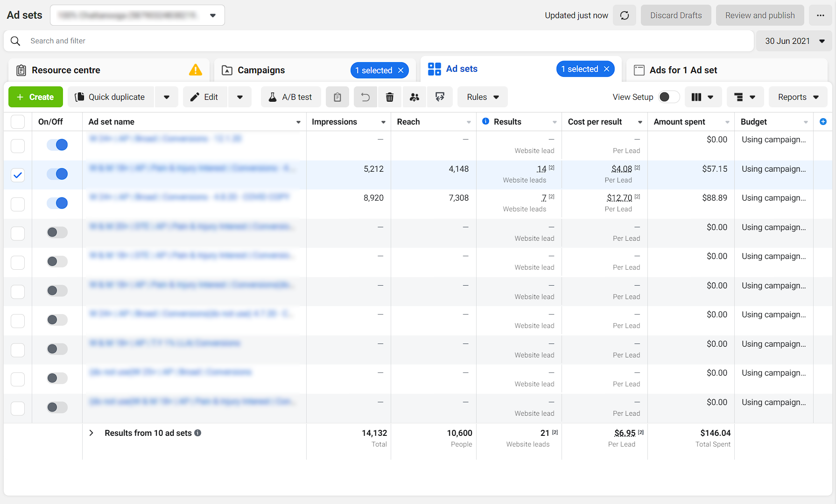The height and width of the screenshot is (504, 836).
Task: Open the 30 Jun 2021 date dropdown
Action: click(x=794, y=41)
